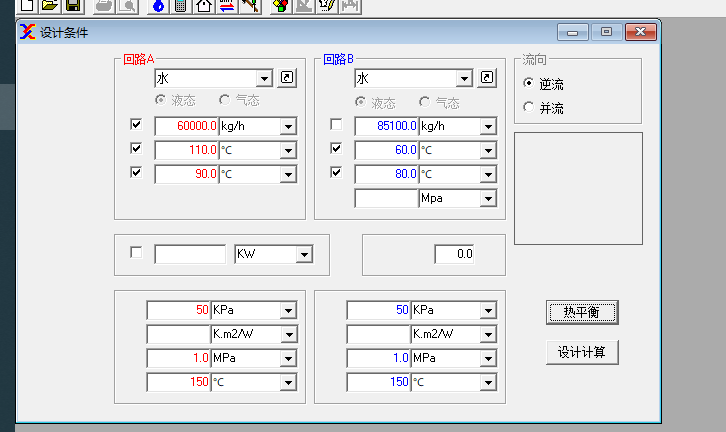Click the field showing 0.0

[x=454, y=254]
